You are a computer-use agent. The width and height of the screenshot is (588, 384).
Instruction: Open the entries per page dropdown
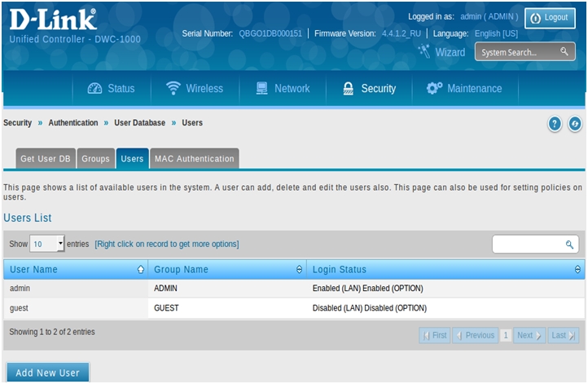(47, 244)
